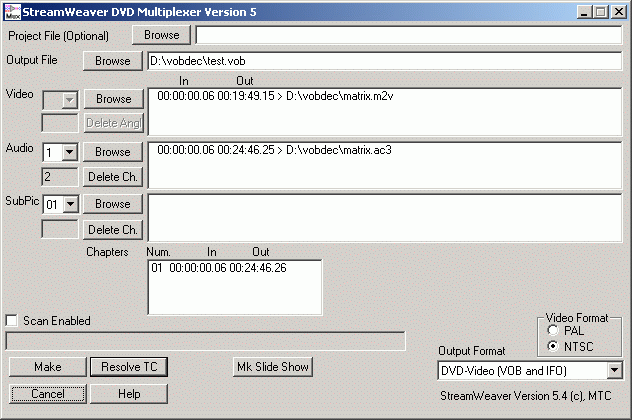
Task: Close the StreamWeaver window
Action: pos(619,12)
